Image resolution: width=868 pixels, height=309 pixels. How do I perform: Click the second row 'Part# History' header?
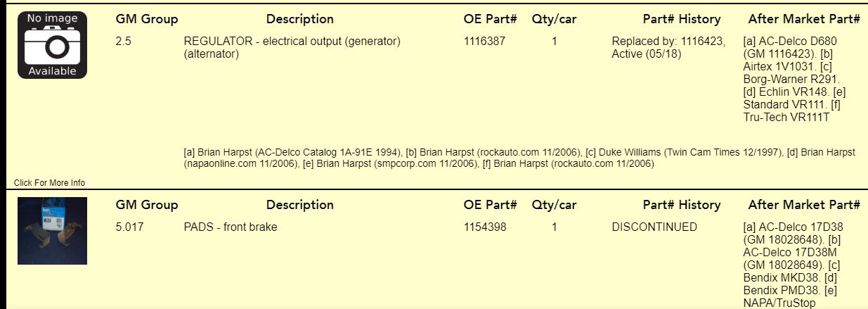pos(682,205)
